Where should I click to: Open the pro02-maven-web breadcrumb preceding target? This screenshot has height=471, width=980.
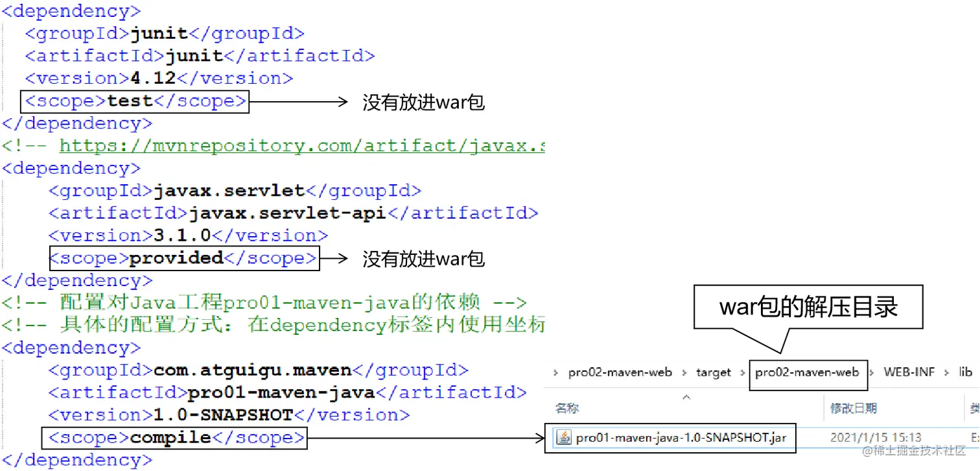point(620,372)
